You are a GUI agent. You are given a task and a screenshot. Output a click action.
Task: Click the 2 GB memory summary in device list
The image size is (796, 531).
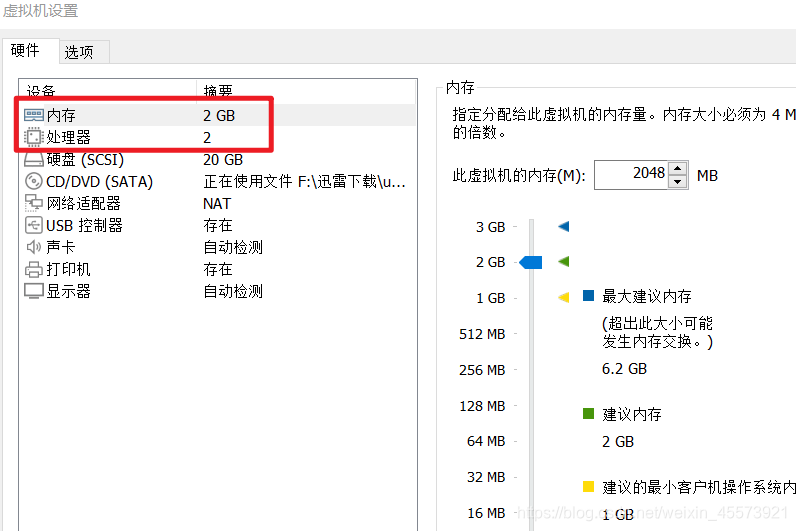pyautogui.click(x=219, y=116)
